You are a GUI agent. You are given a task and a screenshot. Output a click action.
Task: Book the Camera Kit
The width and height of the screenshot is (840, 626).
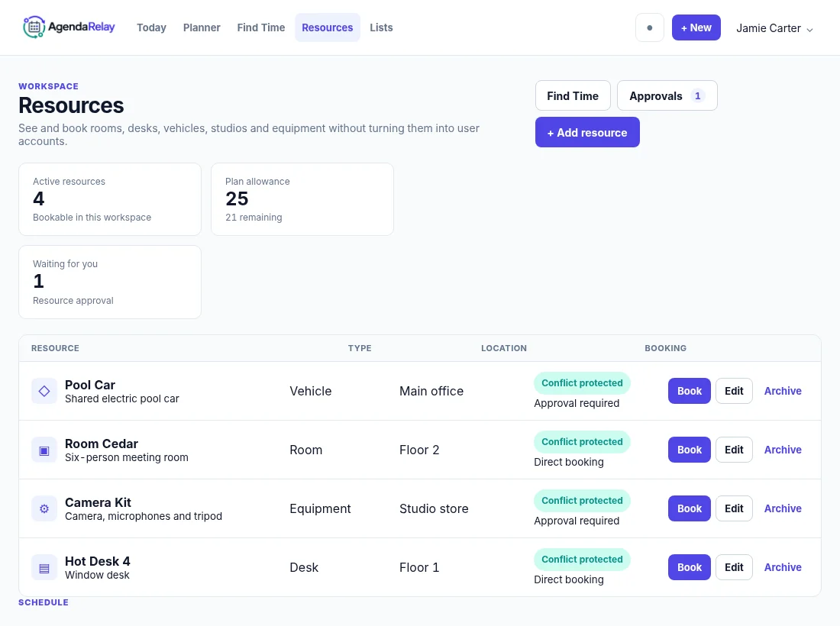point(690,508)
